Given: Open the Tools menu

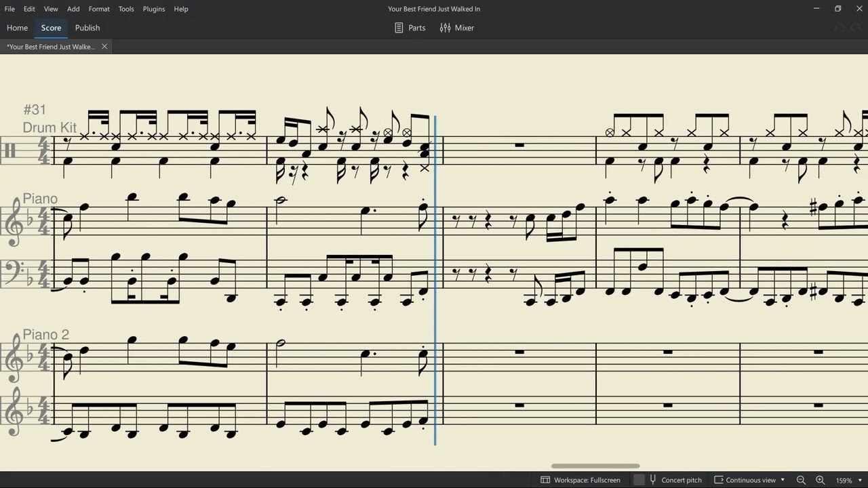Looking at the screenshot, I should point(126,9).
